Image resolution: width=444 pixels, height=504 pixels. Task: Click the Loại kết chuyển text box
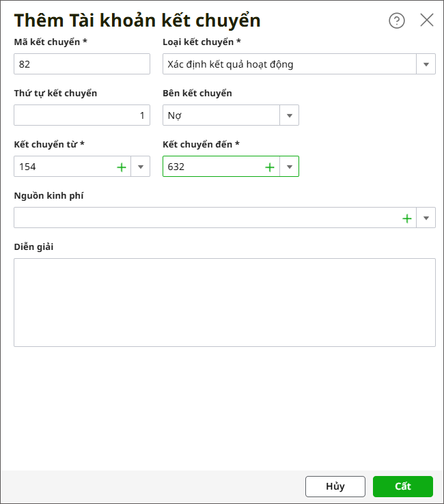[x=290, y=64]
